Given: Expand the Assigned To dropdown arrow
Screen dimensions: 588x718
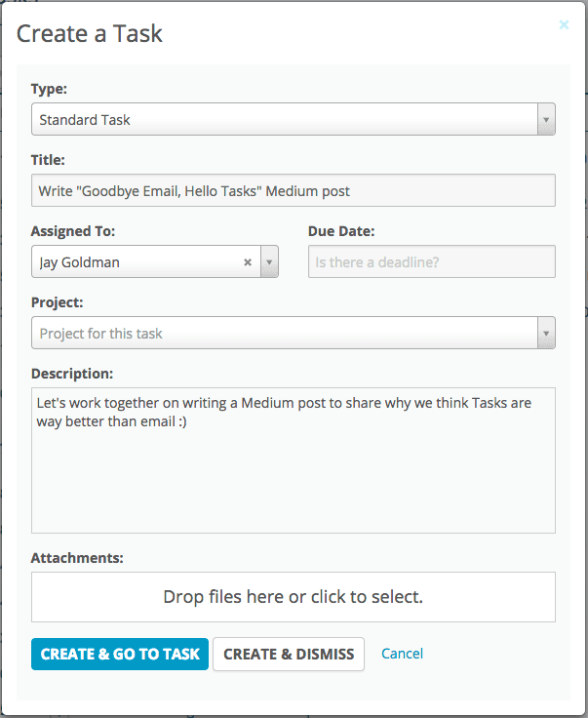Looking at the screenshot, I should click(x=269, y=261).
